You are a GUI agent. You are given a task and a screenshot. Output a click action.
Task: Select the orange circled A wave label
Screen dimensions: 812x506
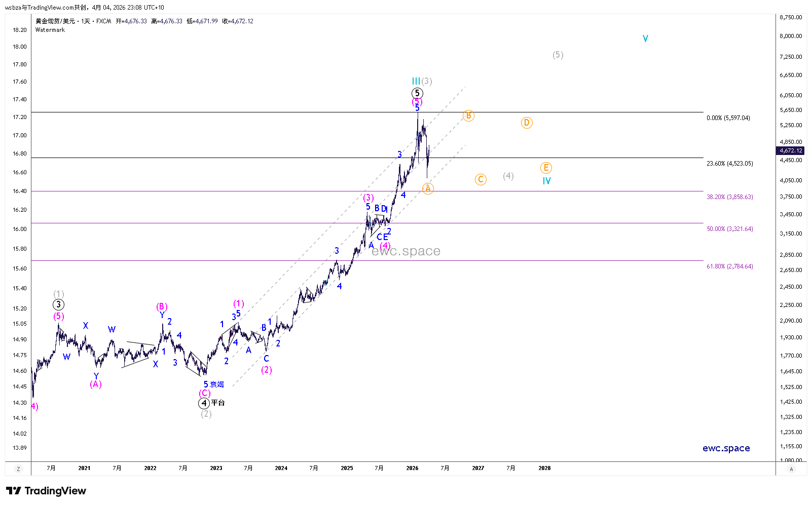[x=428, y=188]
